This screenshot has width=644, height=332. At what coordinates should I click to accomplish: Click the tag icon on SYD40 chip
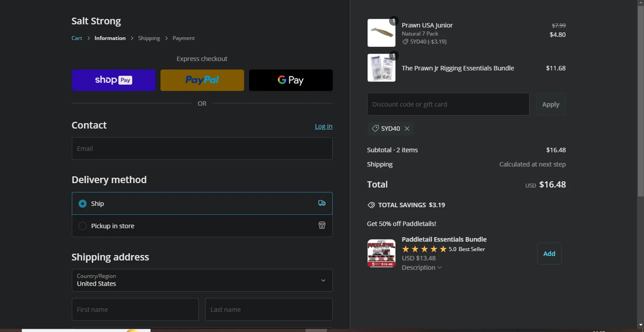pos(375,129)
